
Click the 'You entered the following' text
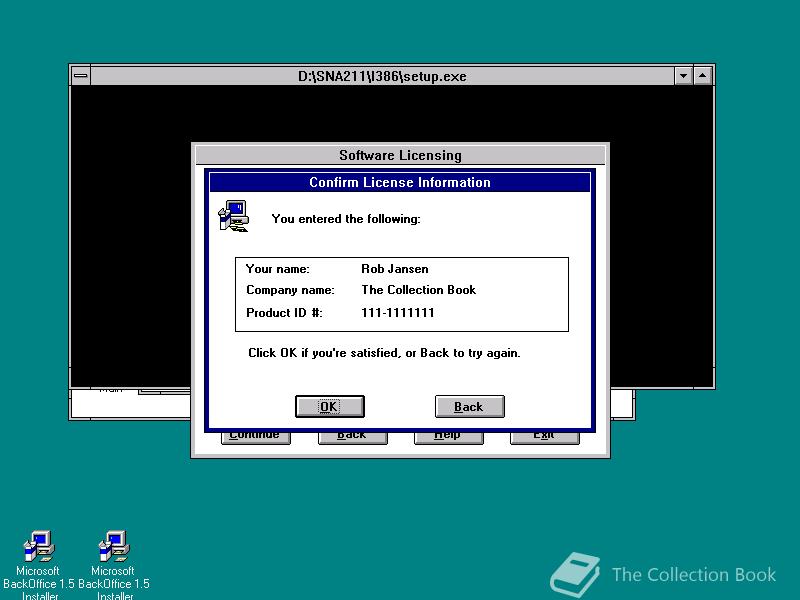(346, 219)
